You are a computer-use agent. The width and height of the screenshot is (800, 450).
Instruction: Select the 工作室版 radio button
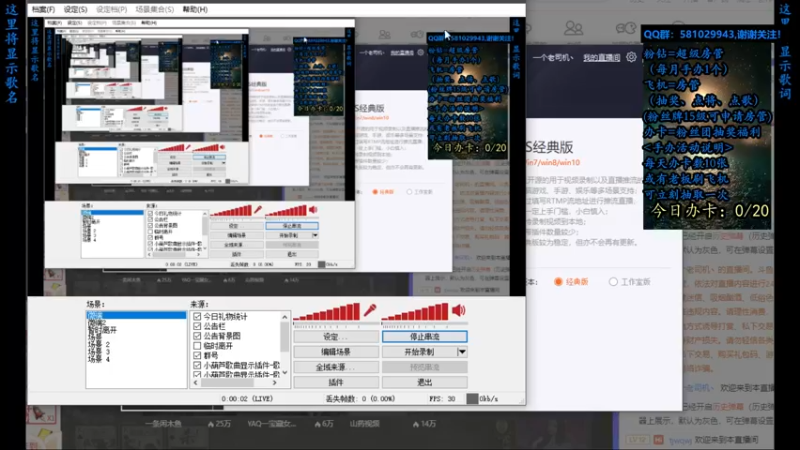(613, 282)
